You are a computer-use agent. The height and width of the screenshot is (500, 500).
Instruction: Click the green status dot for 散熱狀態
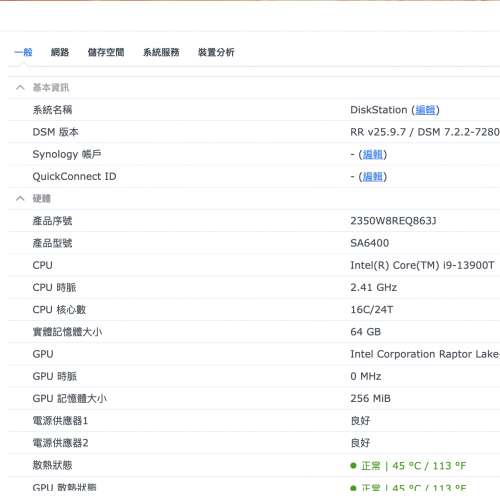(x=353, y=466)
